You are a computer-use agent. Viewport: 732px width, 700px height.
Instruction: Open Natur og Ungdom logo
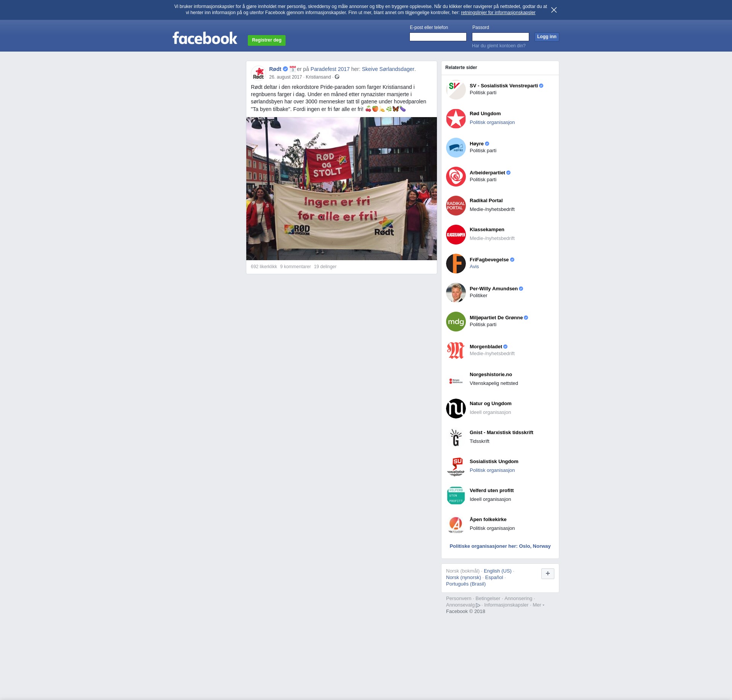[x=456, y=409]
